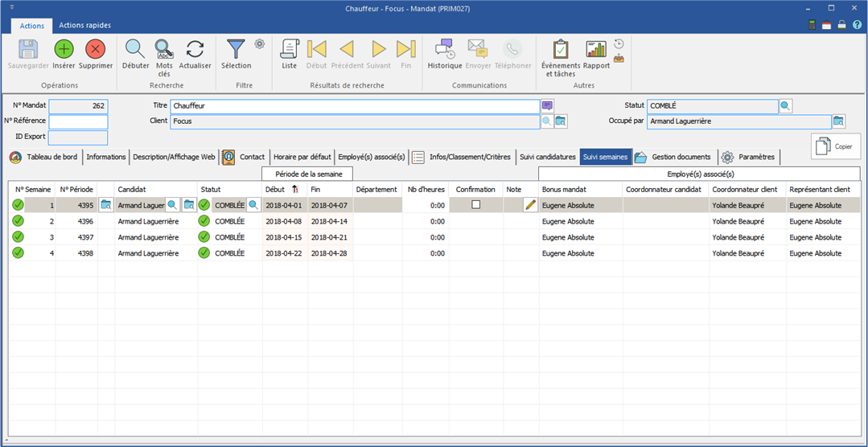Open candidate folder icon in first row
868x447 pixels.
189,205
